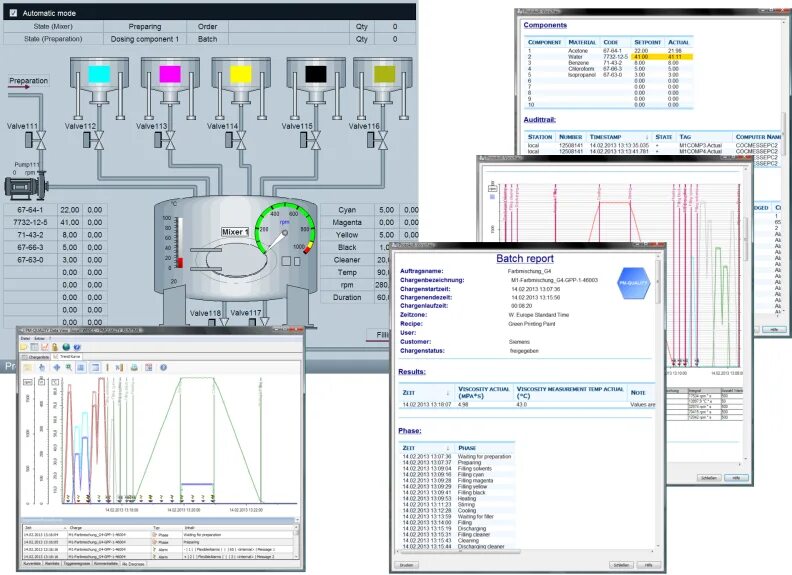The image size is (792, 575).
Task: Select highlighted Water row in Components table
Action: (x=609, y=57)
